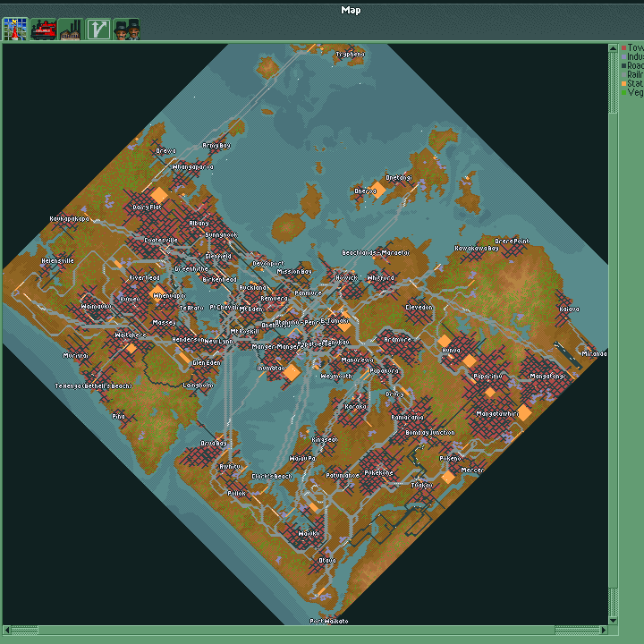This screenshot has width=644, height=644.
Task: Click the horizontal scrollbar thumb
Action: click(297, 630)
